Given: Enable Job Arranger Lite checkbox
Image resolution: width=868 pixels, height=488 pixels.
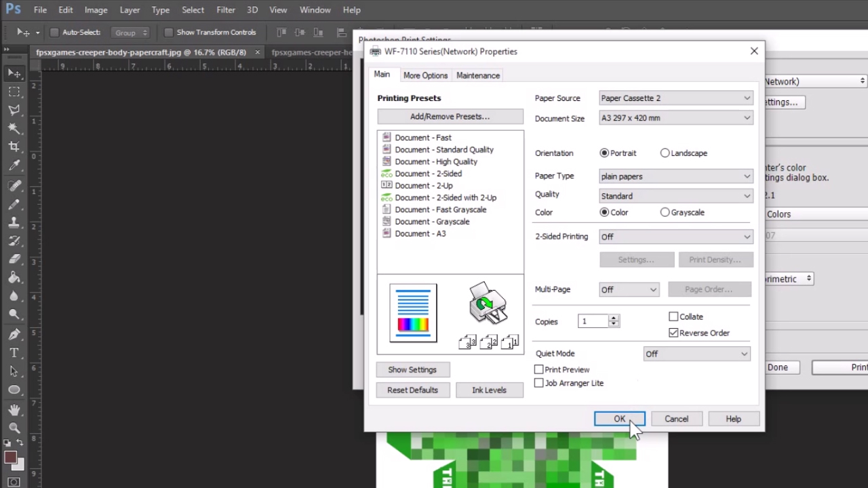Looking at the screenshot, I should tap(539, 383).
